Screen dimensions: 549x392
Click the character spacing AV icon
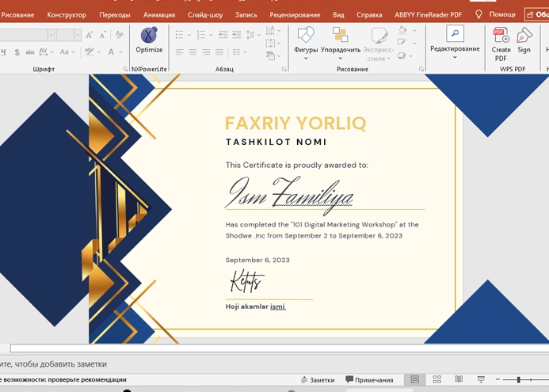coord(43,51)
